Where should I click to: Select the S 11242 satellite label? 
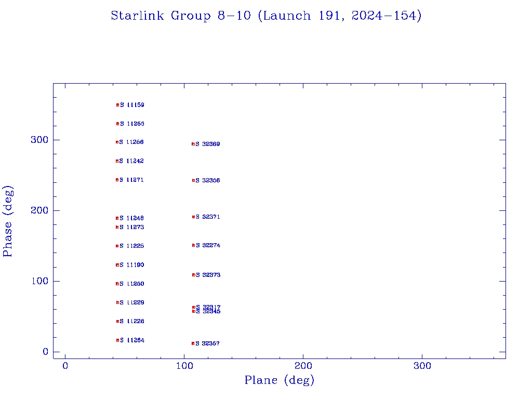131,161
